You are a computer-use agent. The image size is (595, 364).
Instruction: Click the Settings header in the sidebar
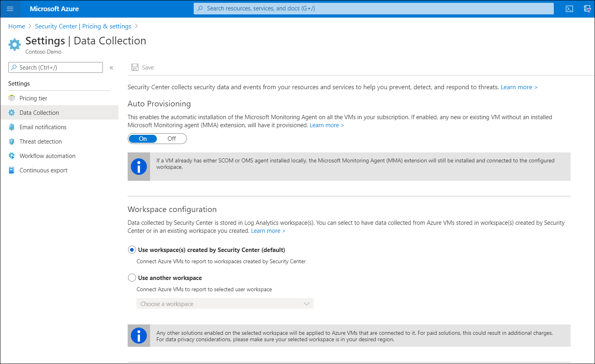[x=19, y=84]
